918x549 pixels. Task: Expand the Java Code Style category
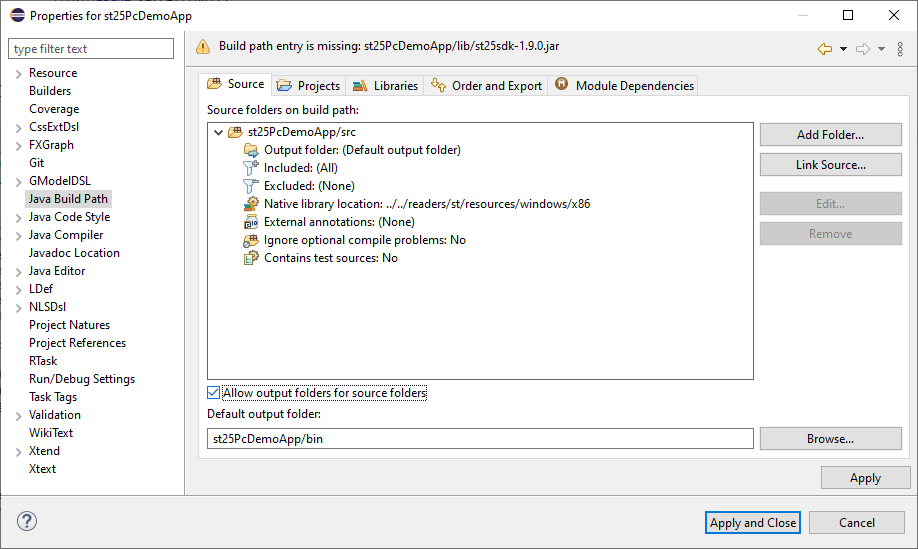coord(18,217)
